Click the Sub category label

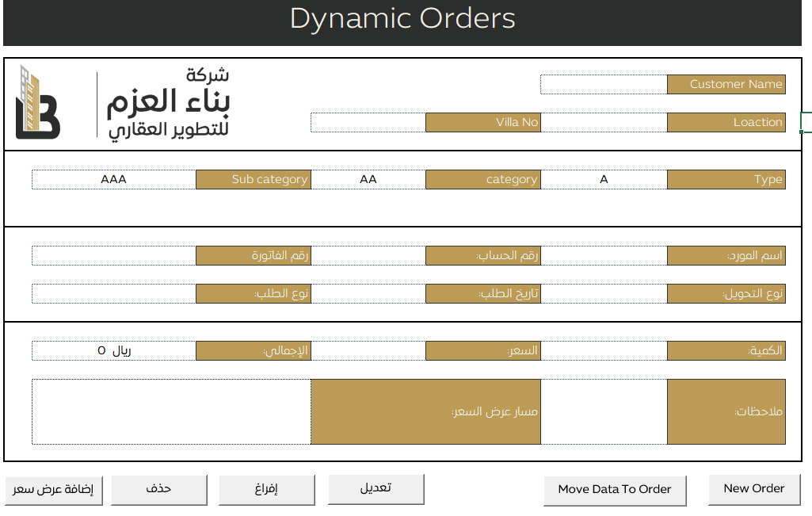tap(254, 180)
